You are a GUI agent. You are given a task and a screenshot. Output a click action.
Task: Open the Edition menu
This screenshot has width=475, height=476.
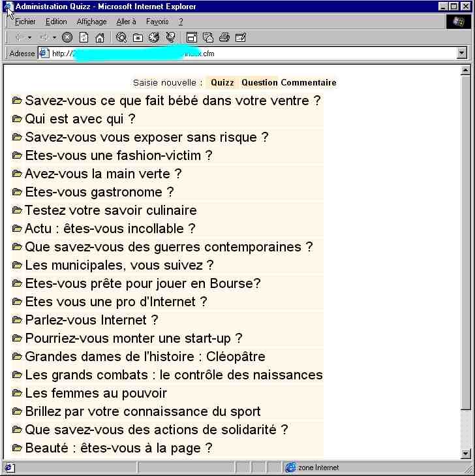pyautogui.click(x=56, y=22)
